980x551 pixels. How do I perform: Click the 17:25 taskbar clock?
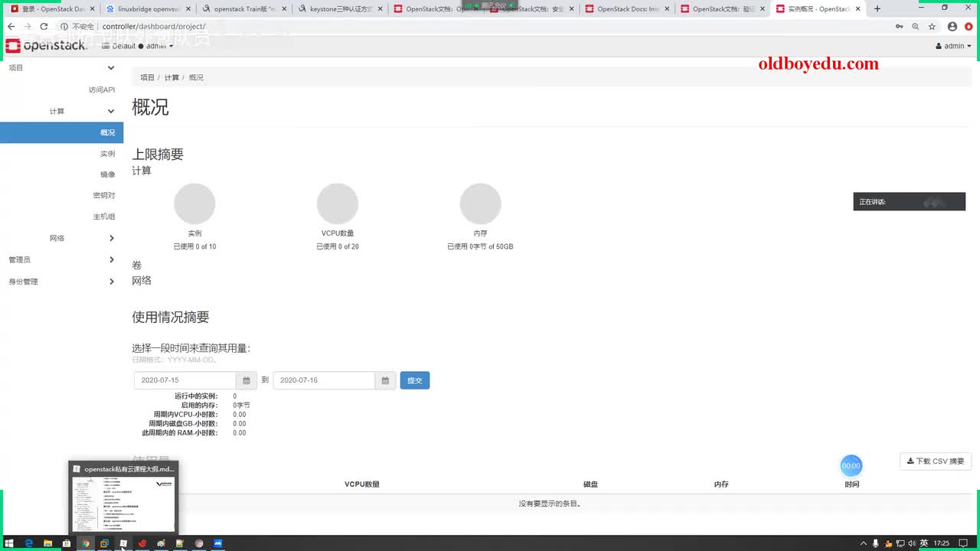click(942, 543)
